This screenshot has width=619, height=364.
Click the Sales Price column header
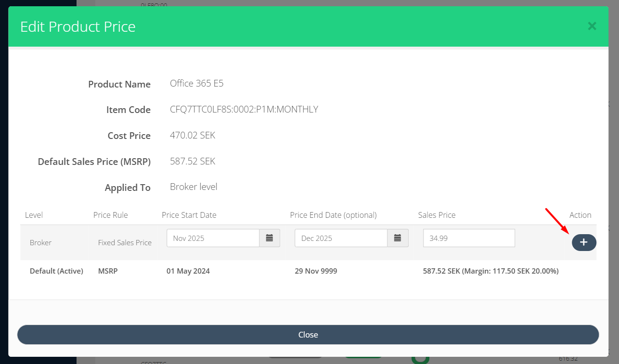437,215
